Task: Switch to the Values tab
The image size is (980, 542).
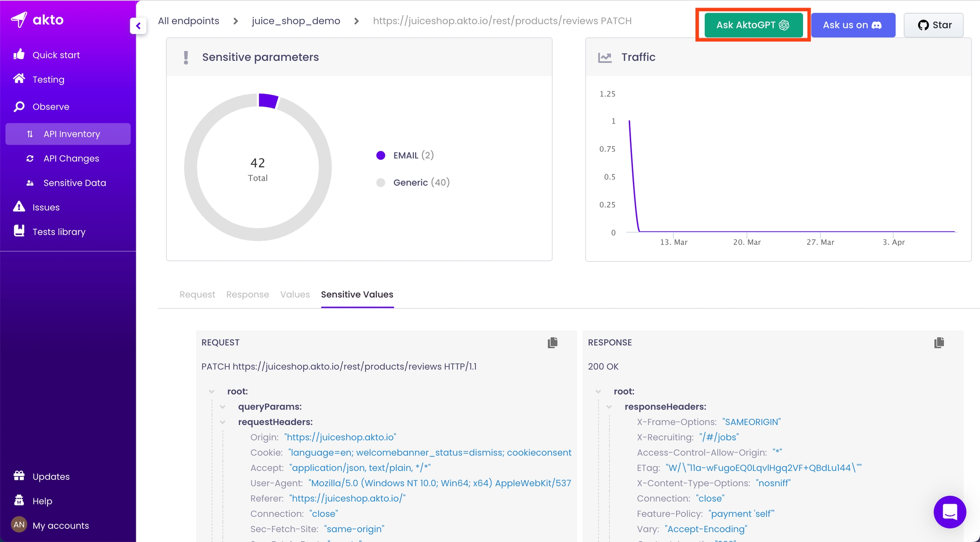Action: coord(295,295)
